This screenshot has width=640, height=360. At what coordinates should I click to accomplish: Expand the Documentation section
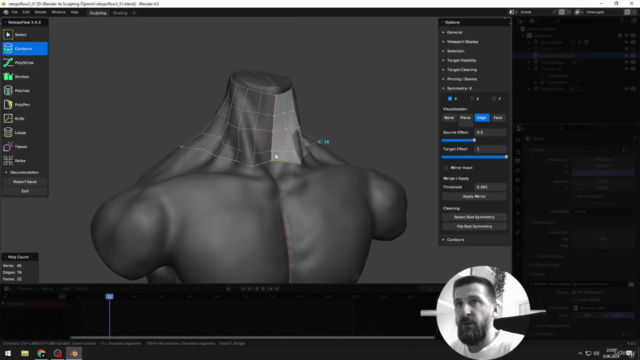(25, 172)
